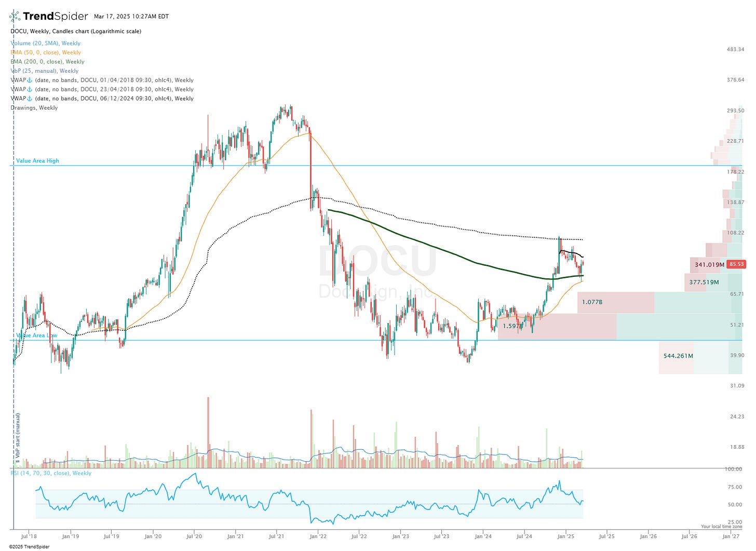Click the Jan '19 date axis label
The image size is (756, 551).
tap(70, 536)
